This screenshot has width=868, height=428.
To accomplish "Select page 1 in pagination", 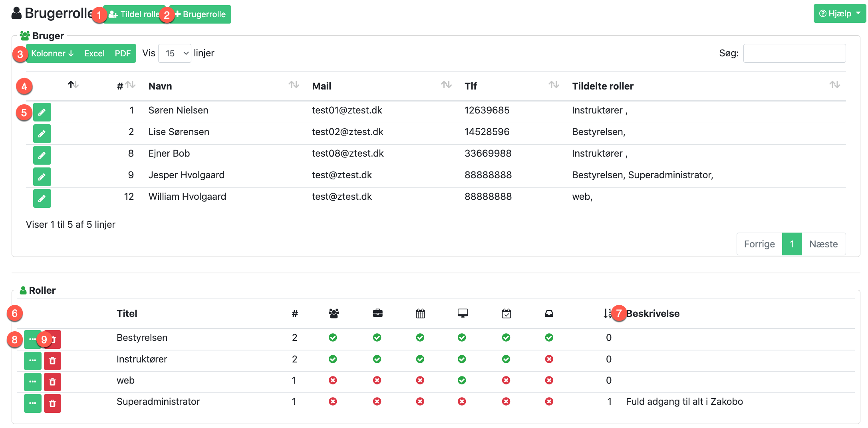I will coord(792,244).
